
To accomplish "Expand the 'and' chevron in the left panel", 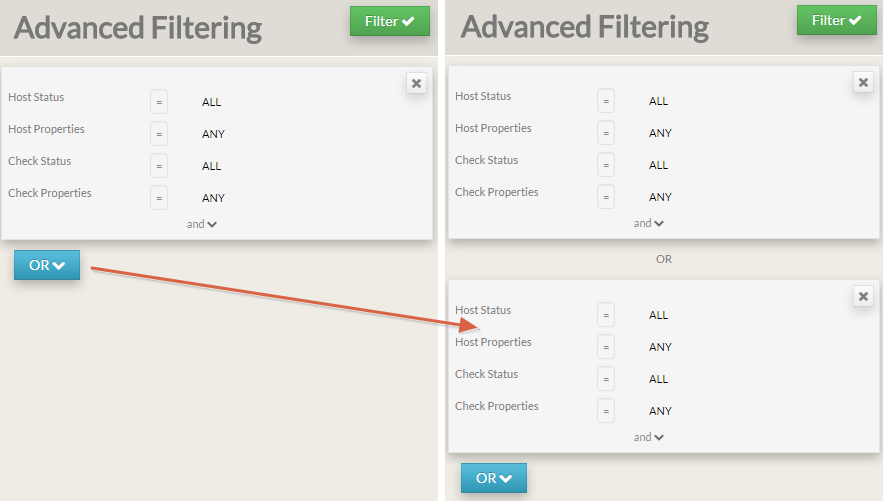I will coord(202,224).
